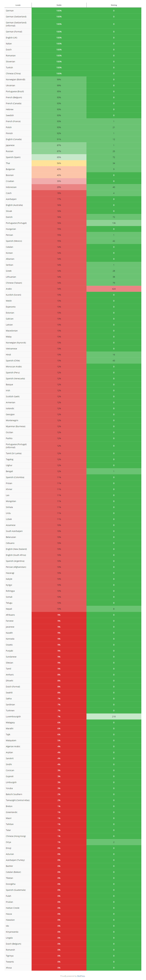Sort by the Stable column header

[x=59, y=5]
